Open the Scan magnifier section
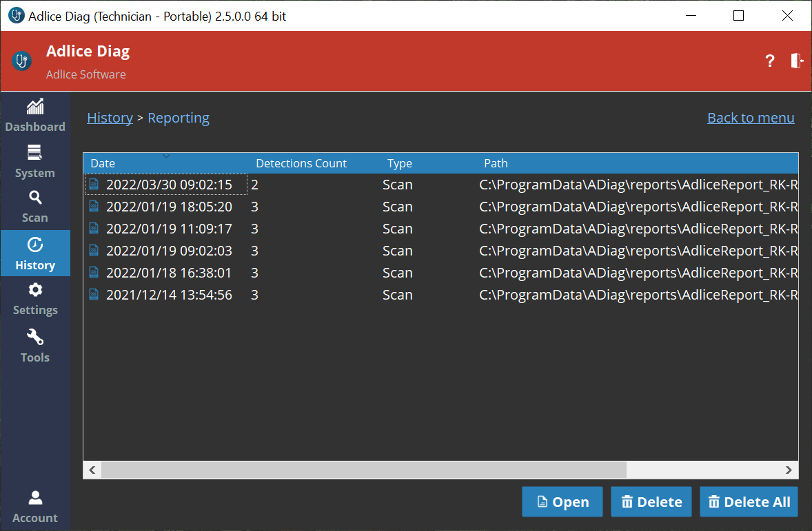Viewport: 812px width, 531px height. tap(35, 207)
